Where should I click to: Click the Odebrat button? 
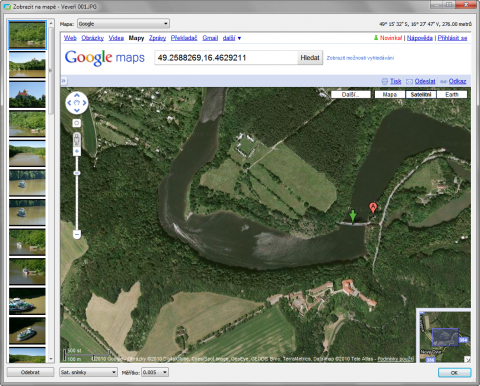tap(30, 372)
